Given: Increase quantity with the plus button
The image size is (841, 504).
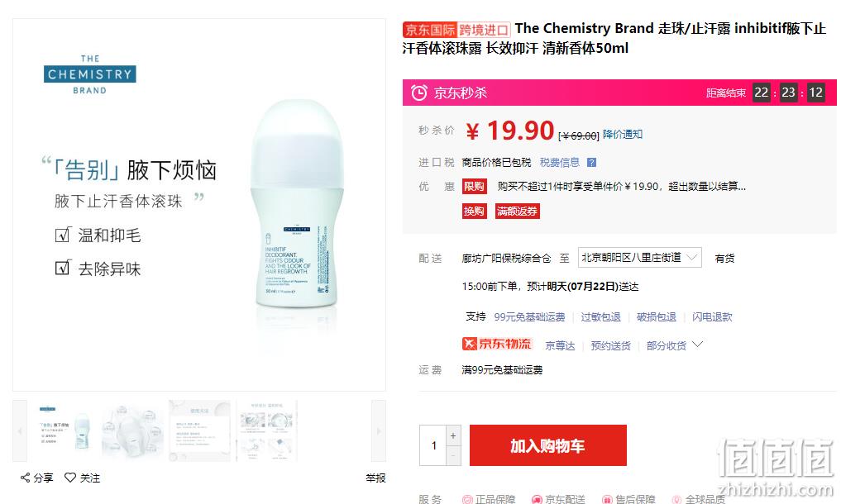Looking at the screenshot, I should click(453, 436).
